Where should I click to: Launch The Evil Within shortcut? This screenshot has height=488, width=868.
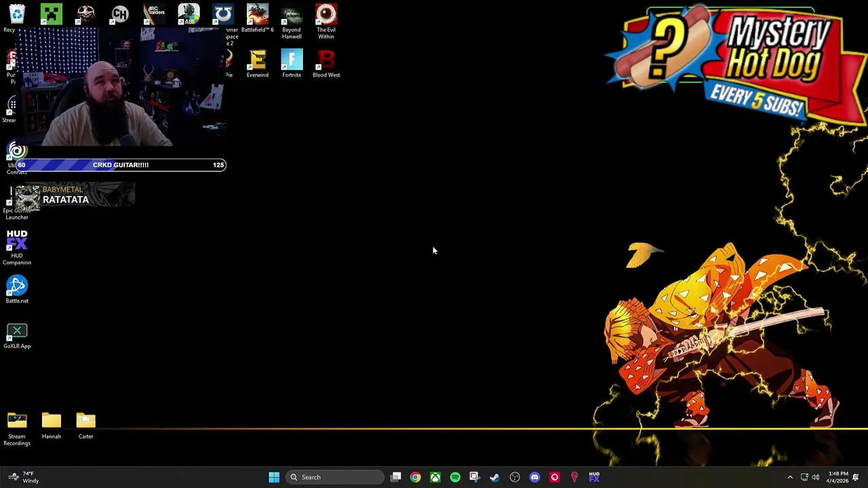[326, 21]
